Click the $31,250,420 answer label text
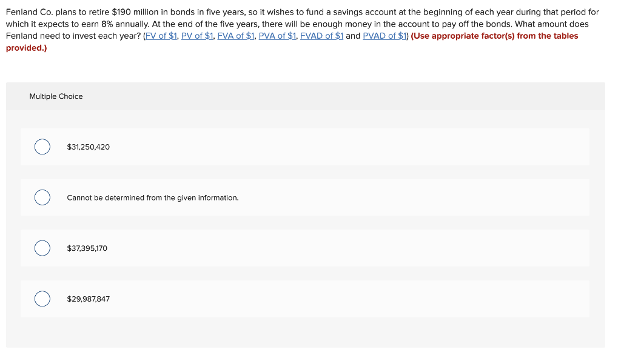 [x=89, y=147]
